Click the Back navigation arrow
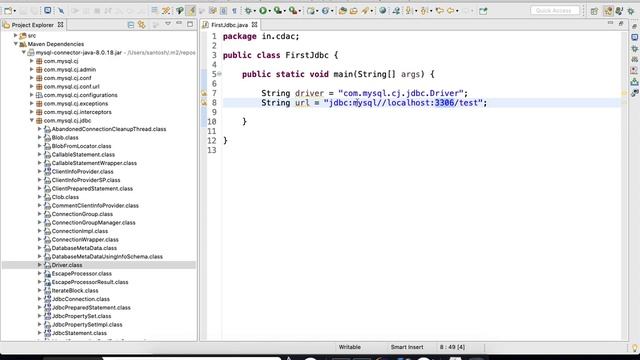Viewport: 640px width, 360px height. click(x=451, y=11)
